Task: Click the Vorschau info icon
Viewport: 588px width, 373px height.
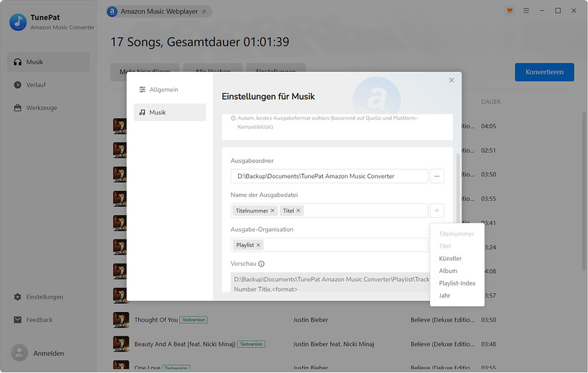Action: point(262,264)
